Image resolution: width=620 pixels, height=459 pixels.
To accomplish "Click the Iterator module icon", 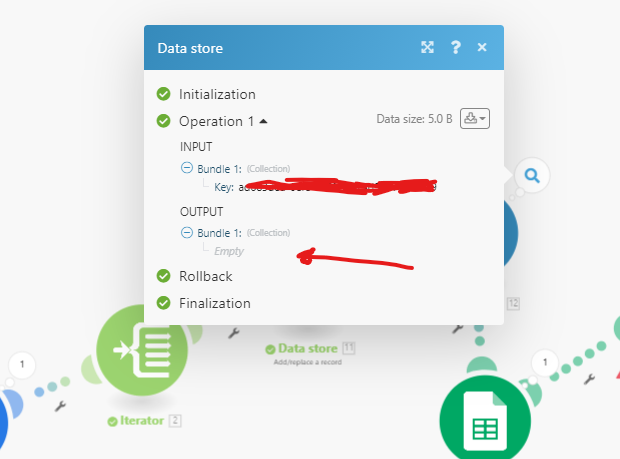I will coord(142,349).
